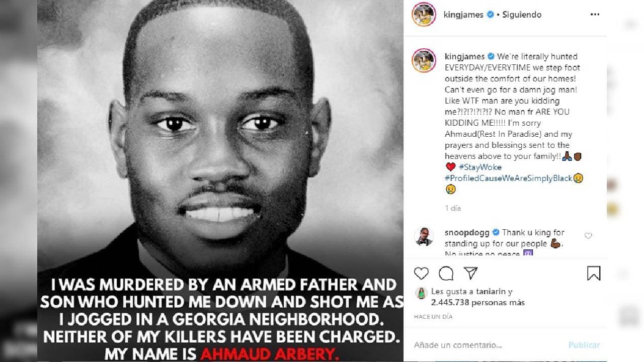Open snoopdogg's profile avatar
Image resolution: width=644 pixels, height=362 pixels.
pyautogui.click(x=424, y=236)
